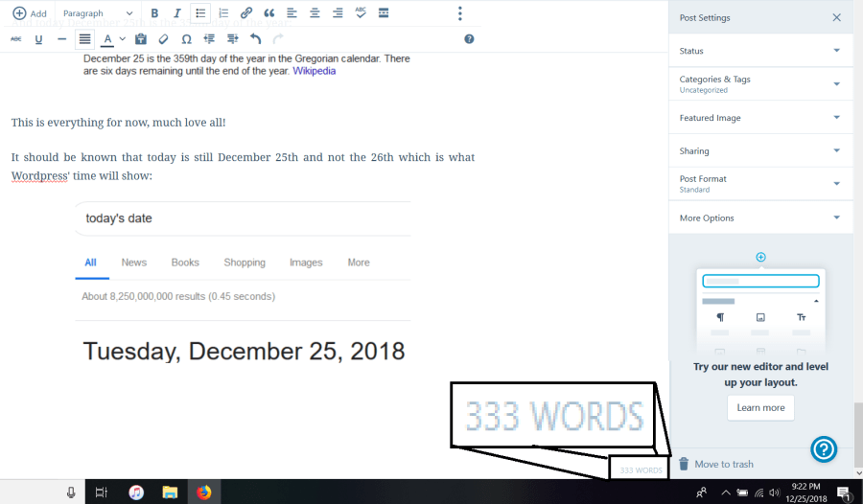Expand the Status section

759,51
